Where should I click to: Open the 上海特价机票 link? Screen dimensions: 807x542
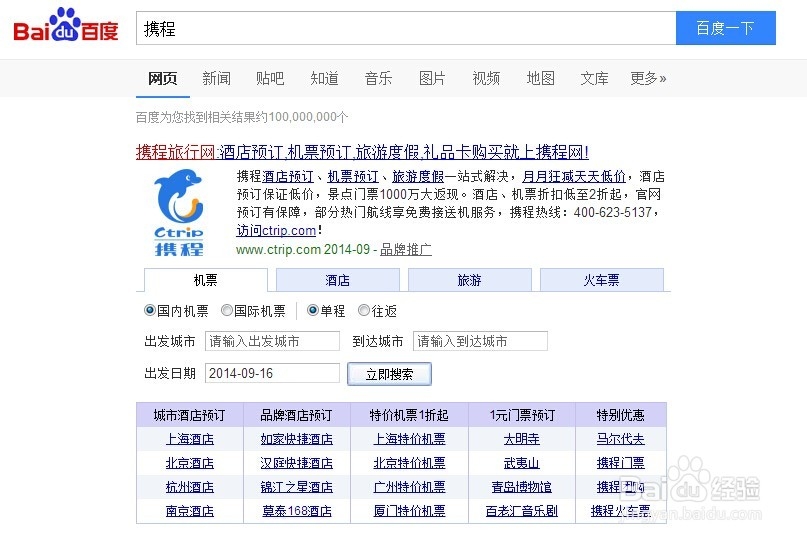tap(410, 439)
